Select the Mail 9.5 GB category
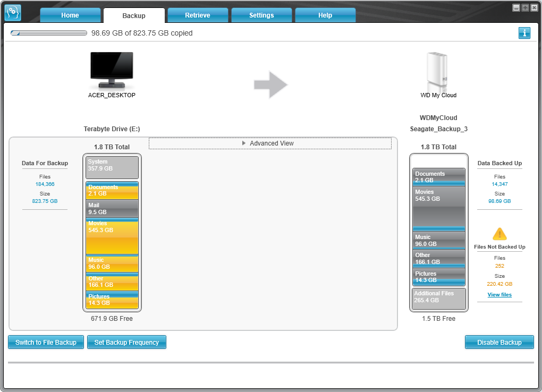 click(x=112, y=209)
